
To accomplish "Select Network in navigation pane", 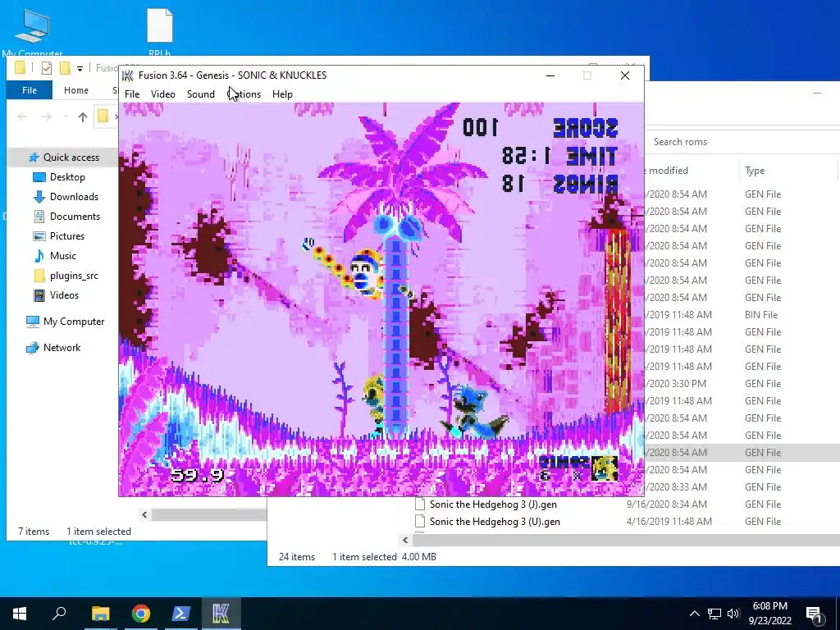I will click(x=62, y=348).
